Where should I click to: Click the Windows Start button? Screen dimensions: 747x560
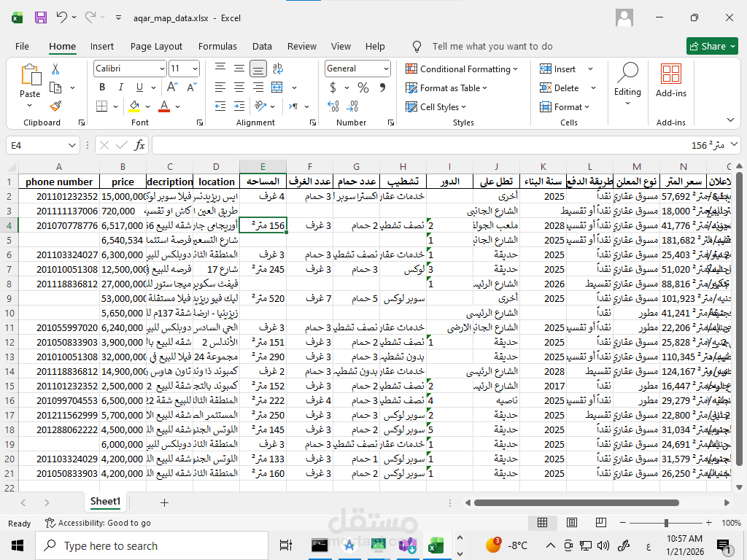(x=18, y=545)
